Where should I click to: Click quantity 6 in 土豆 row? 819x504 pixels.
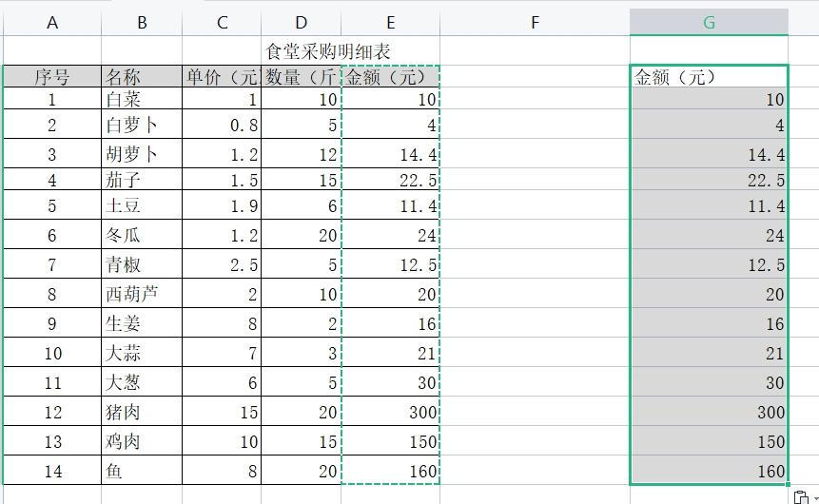tap(302, 204)
